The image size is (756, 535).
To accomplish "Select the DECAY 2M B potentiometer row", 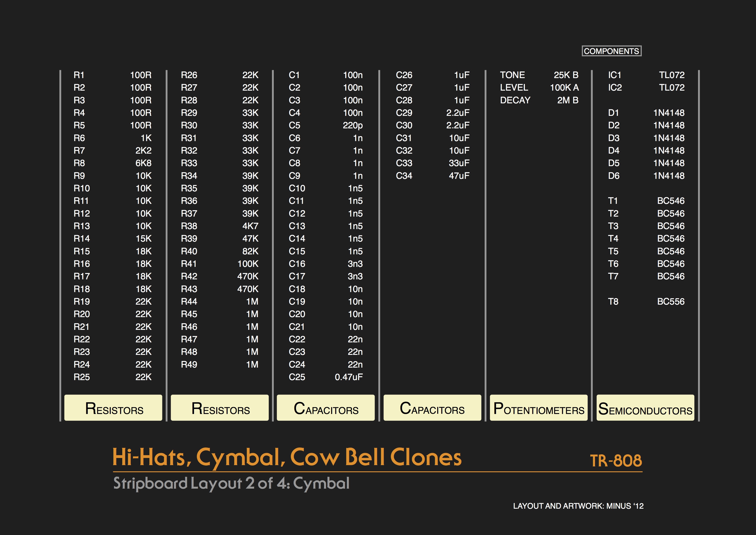I will coord(539,100).
